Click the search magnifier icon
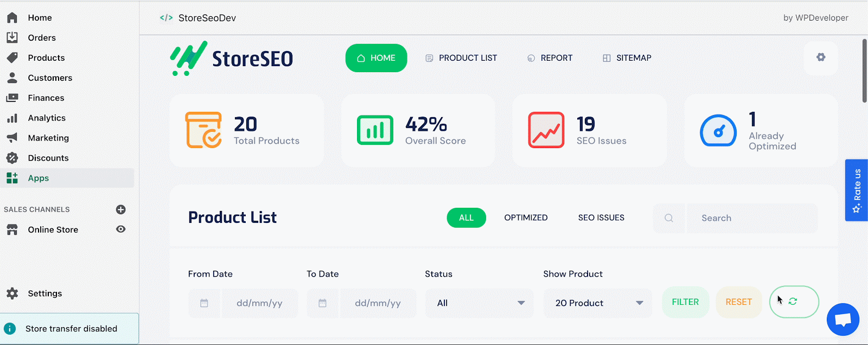The width and height of the screenshot is (868, 345). [669, 218]
